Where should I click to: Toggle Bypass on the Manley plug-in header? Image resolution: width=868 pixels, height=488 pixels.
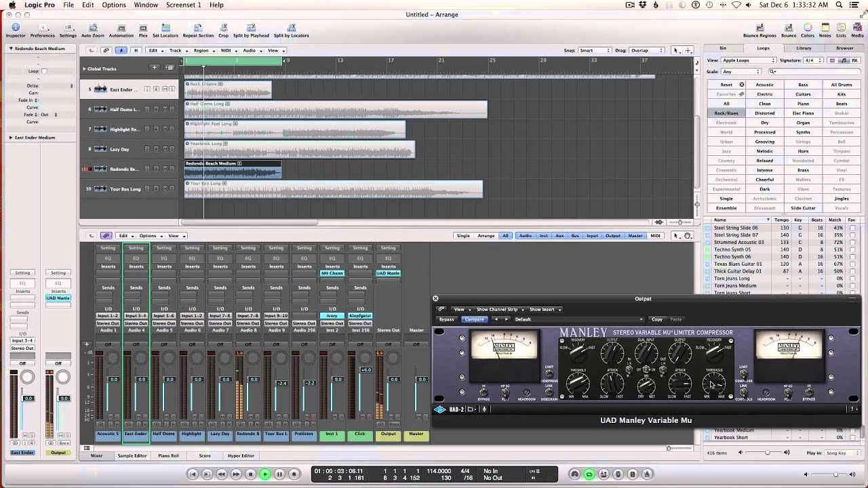tap(447, 319)
